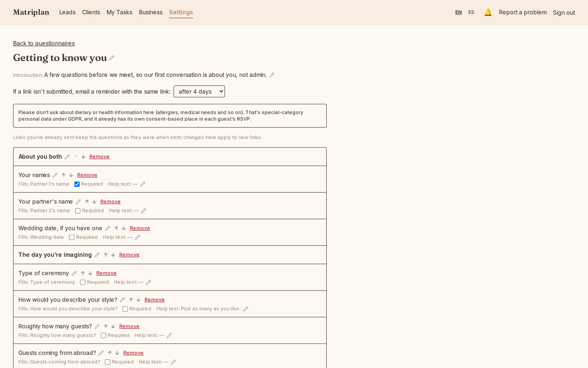
Task: Move About you both section down
Action: [83, 157]
